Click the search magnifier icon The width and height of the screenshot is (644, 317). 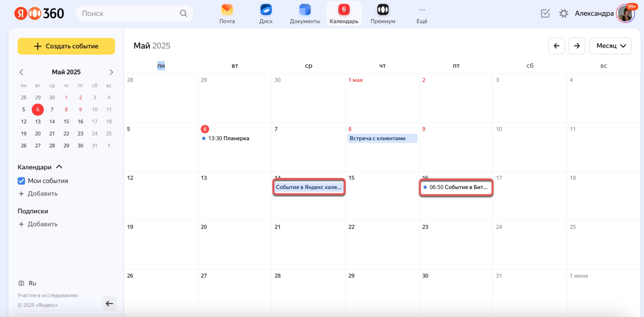pos(184,14)
